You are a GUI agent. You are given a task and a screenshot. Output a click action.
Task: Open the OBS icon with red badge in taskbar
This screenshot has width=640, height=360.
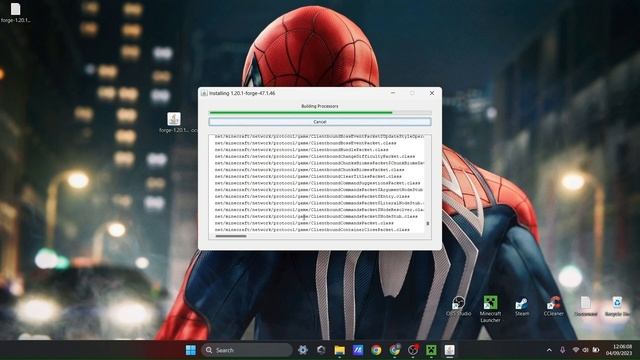tap(413, 350)
